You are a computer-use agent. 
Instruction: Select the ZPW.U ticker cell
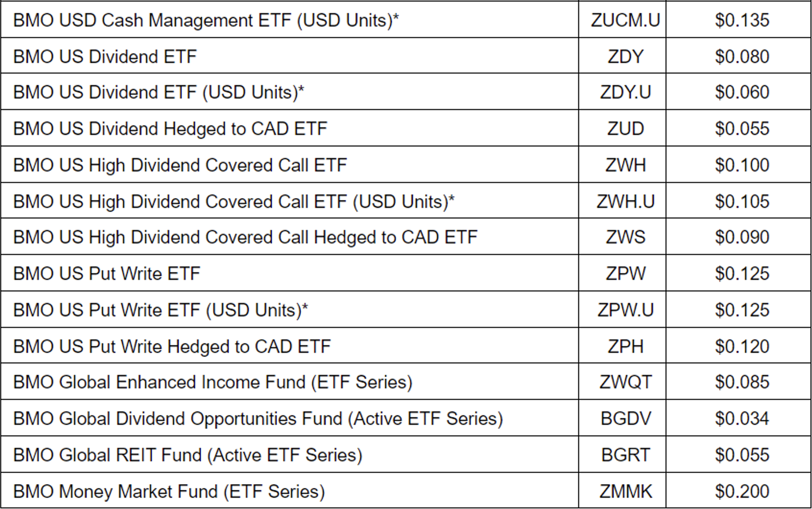625,310
